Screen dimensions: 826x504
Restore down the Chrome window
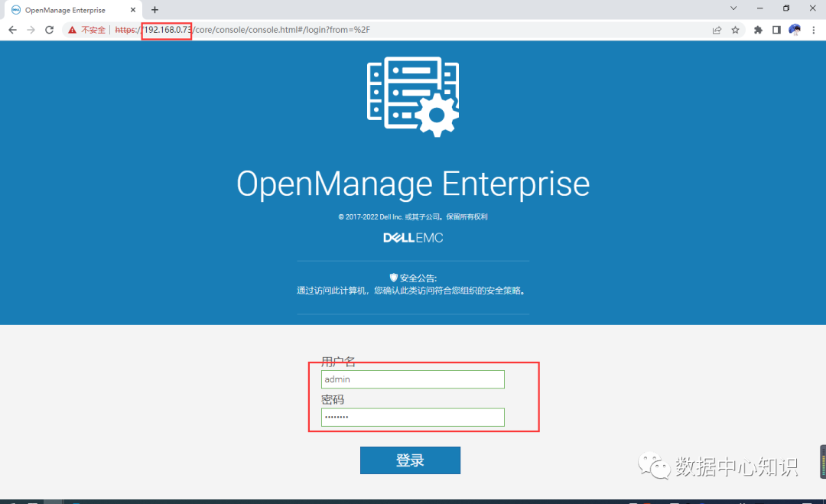coord(786,8)
